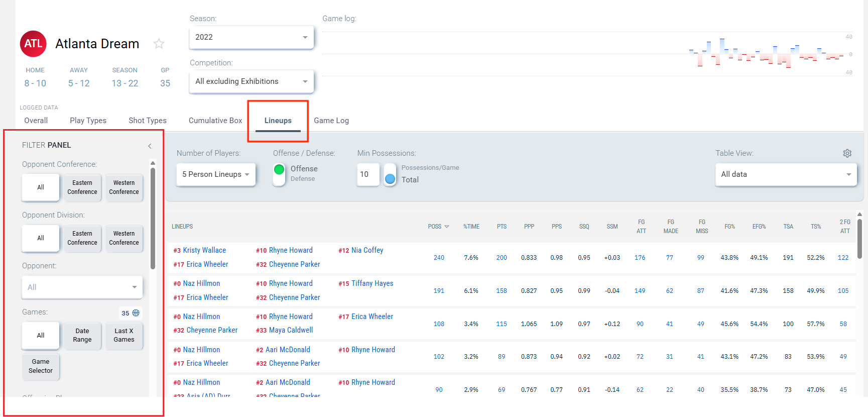
Task: Toggle Possessions/Game versus Total switch
Action: point(390,174)
